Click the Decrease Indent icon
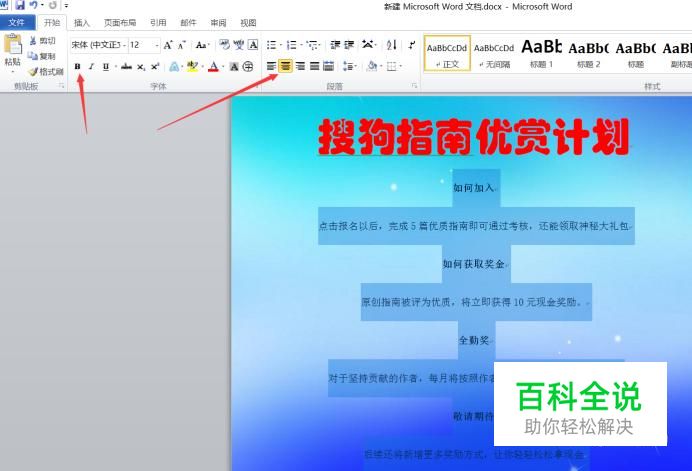The image size is (692, 471). click(x=335, y=45)
